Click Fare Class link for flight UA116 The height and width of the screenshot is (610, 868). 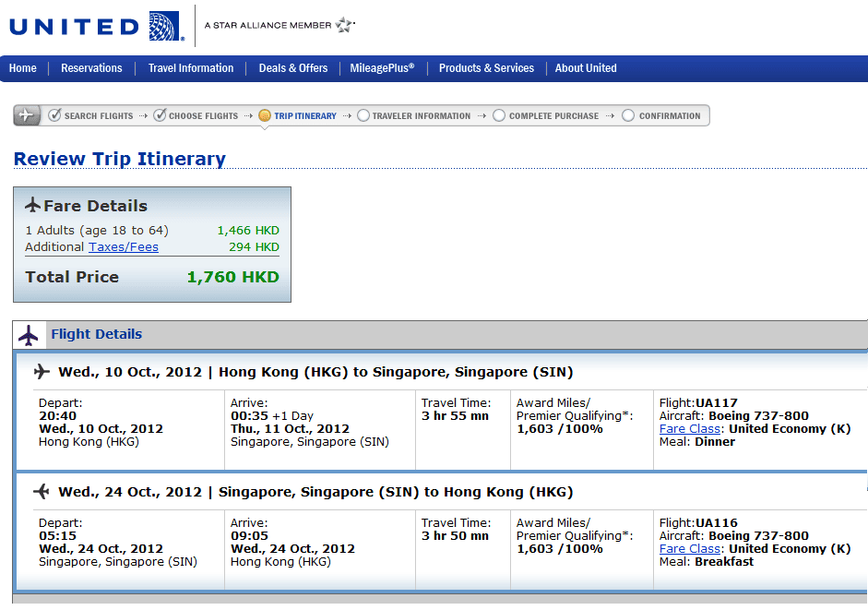[x=690, y=549]
